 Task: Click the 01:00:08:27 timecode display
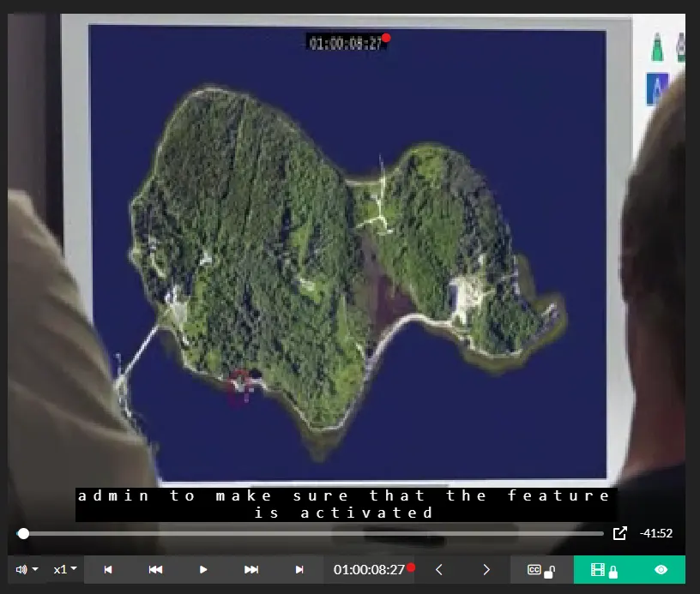pyautogui.click(x=369, y=569)
